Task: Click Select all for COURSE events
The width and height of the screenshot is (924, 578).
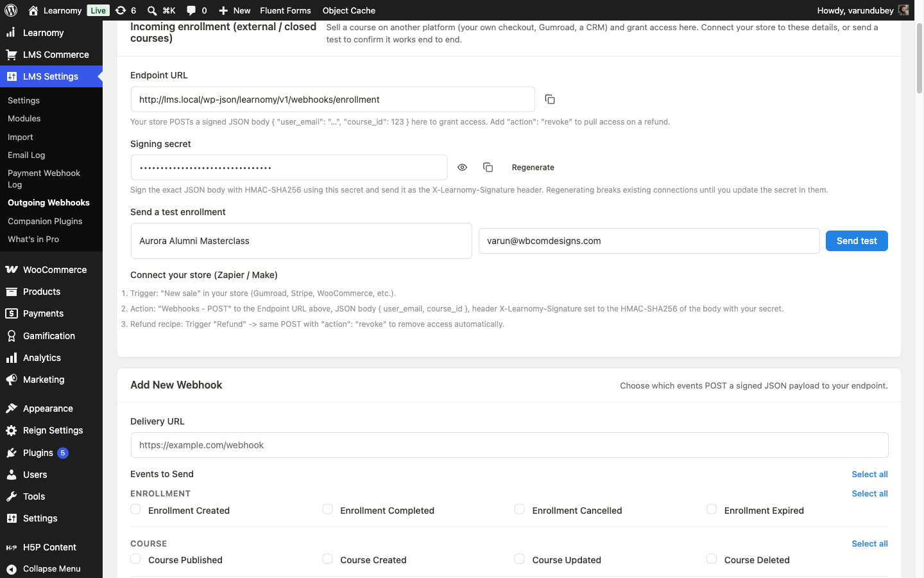Action: (869, 544)
